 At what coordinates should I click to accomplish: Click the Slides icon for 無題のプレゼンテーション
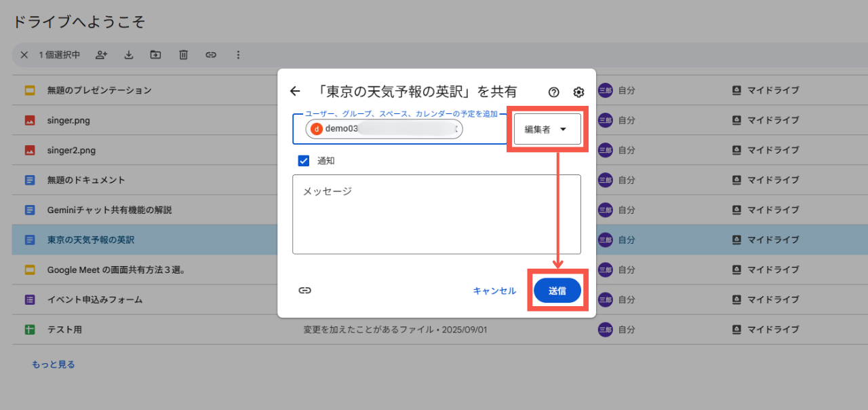tap(30, 90)
